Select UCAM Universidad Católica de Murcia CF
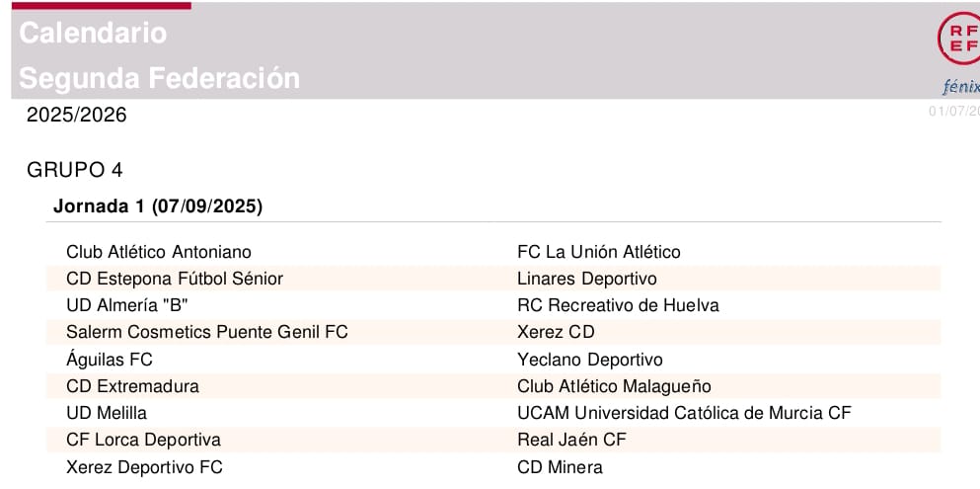The image size is (980, 489). coord(684,413)
